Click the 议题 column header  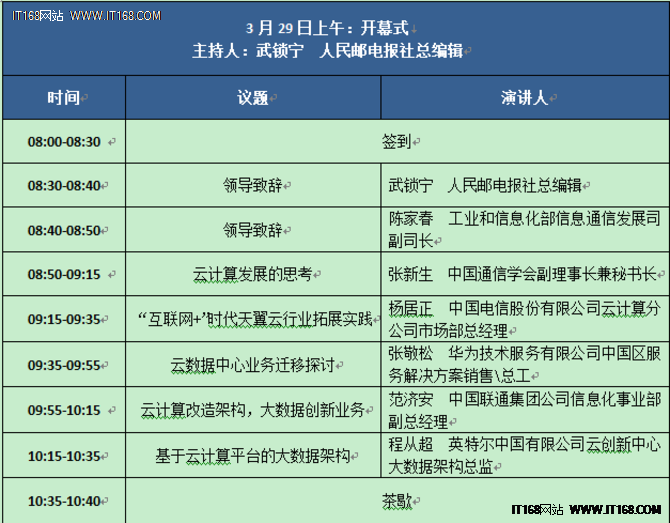252,98
